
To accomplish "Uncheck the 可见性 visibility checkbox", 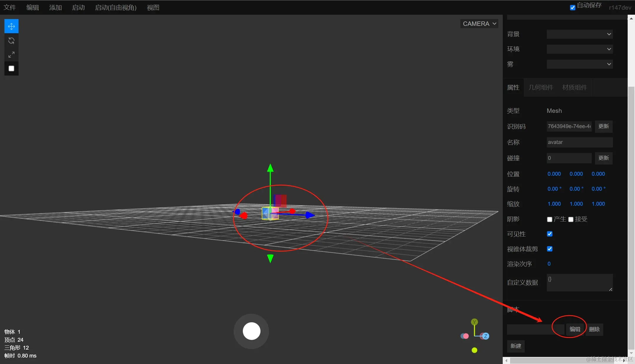I will (549, 234).
